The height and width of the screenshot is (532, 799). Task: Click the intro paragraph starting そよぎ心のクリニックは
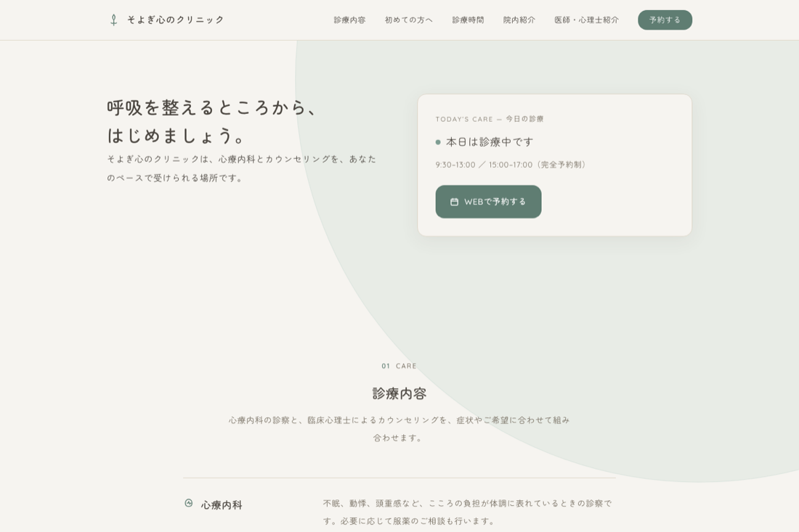[242, 168]
